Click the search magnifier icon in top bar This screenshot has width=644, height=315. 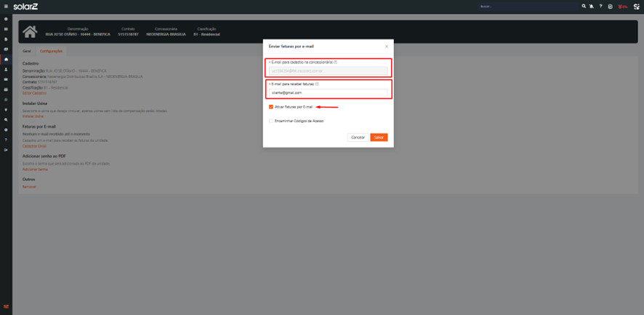(584, 7)
